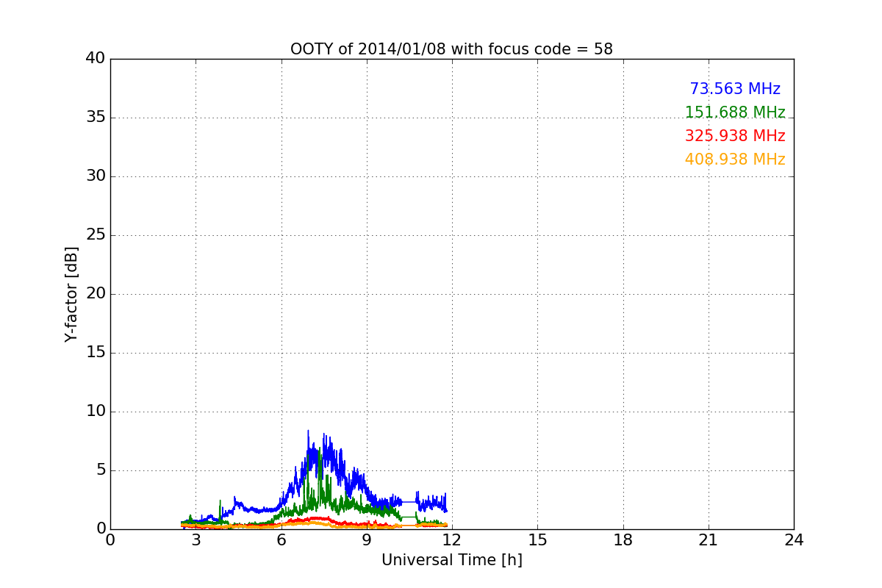Click the x-axis tick label 3
This screenshot has width=882, height=588.
(x=196, y=539)
